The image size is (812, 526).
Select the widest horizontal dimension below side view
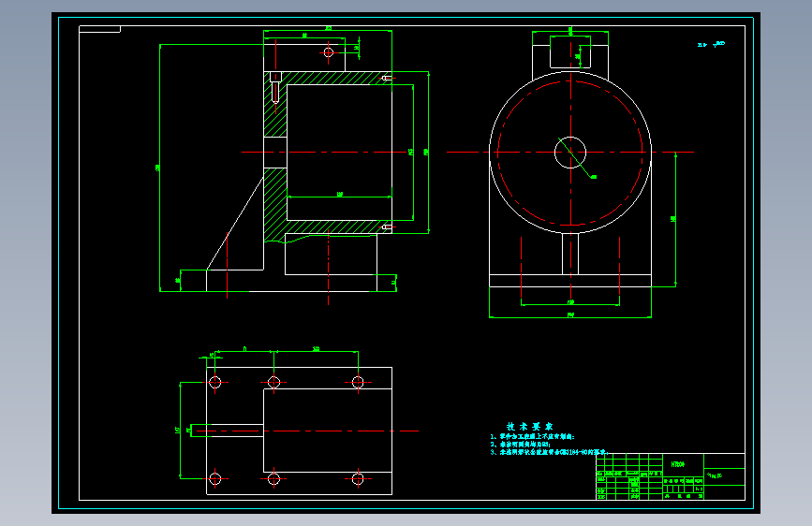click(x=570, y=315)
